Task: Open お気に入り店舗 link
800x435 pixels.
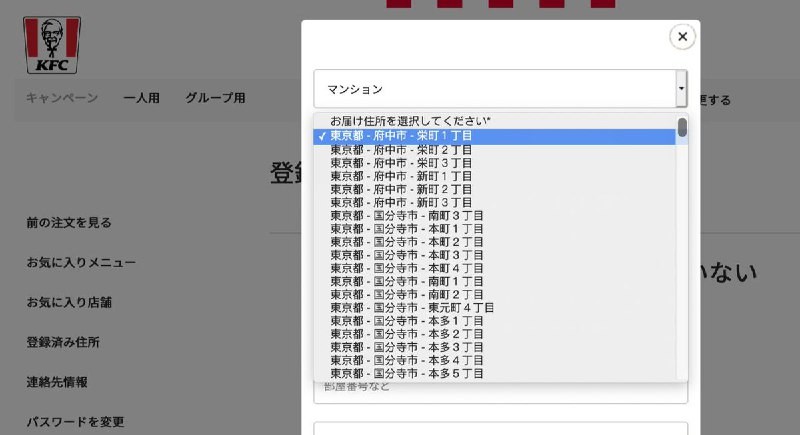Action: tap(69, 302)
